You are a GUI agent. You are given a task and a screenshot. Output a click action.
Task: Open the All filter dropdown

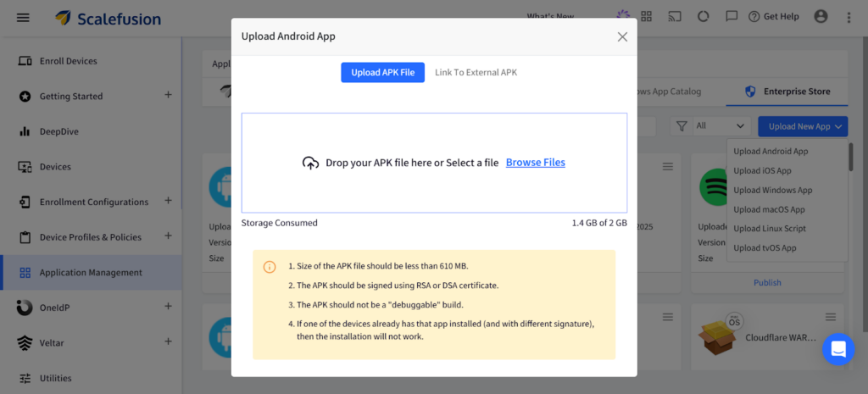click(719, 126)
